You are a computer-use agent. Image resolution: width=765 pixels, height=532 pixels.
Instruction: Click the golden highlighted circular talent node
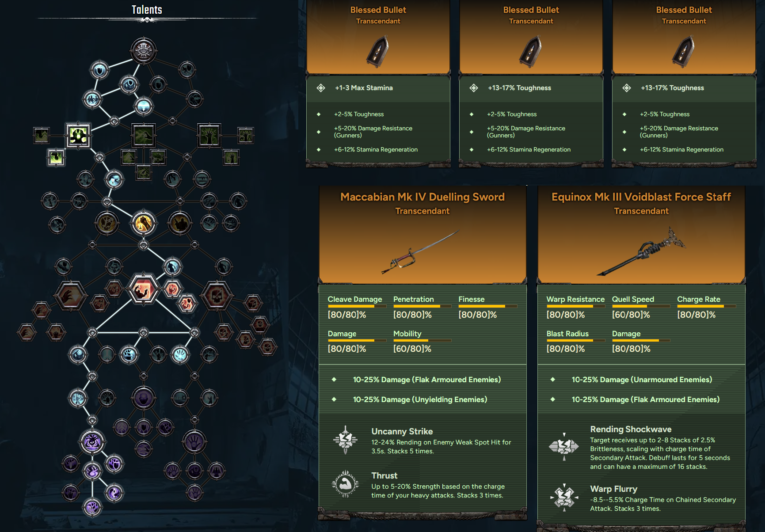click(x=143, y=223)
